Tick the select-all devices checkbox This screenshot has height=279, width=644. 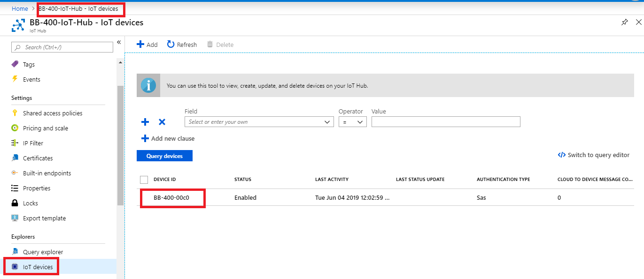point(145,179)
